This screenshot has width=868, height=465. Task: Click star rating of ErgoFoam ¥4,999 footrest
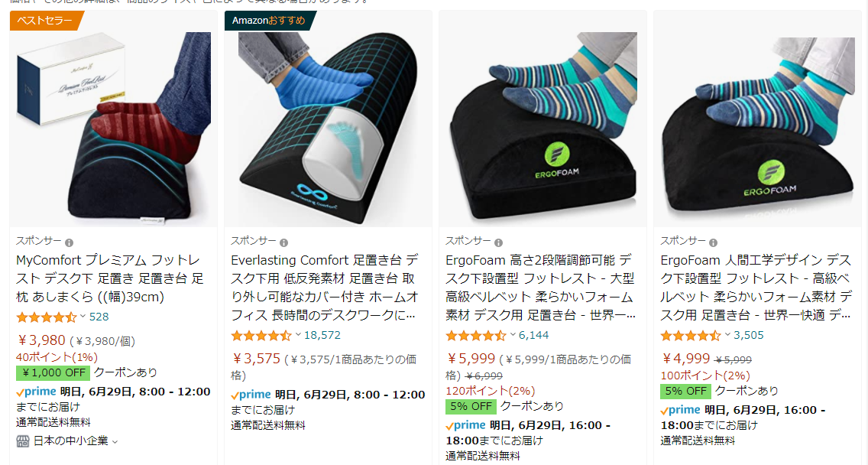[691, 335]
